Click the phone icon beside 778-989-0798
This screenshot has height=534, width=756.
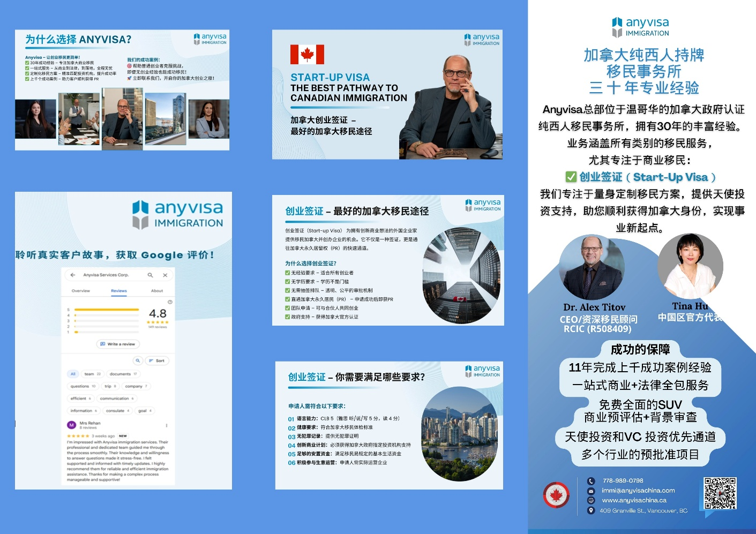(591, 481)
